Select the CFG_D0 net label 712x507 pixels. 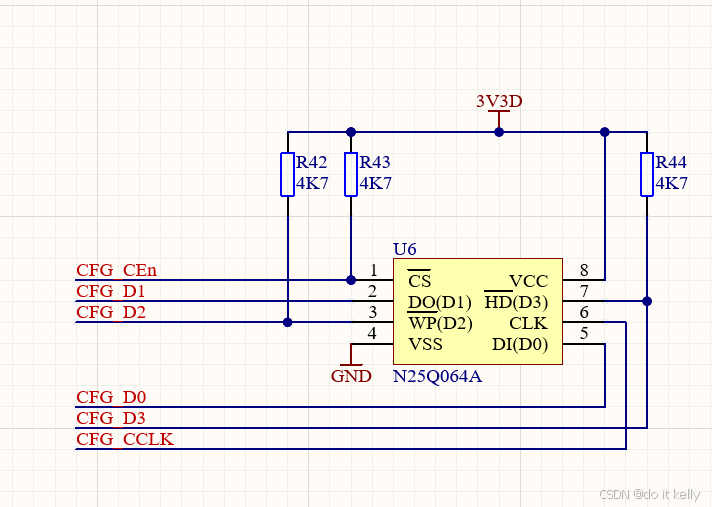pos(111,397)
